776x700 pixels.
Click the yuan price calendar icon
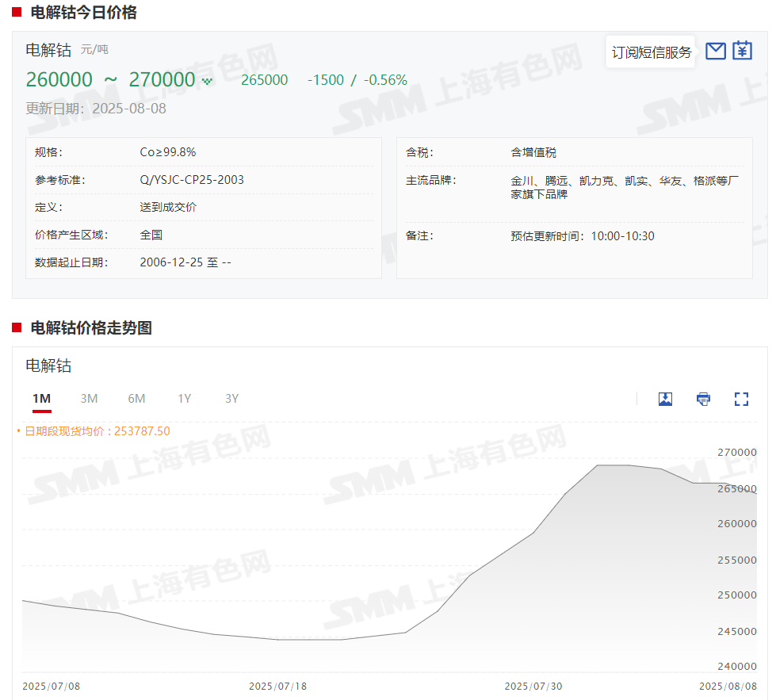742,52
